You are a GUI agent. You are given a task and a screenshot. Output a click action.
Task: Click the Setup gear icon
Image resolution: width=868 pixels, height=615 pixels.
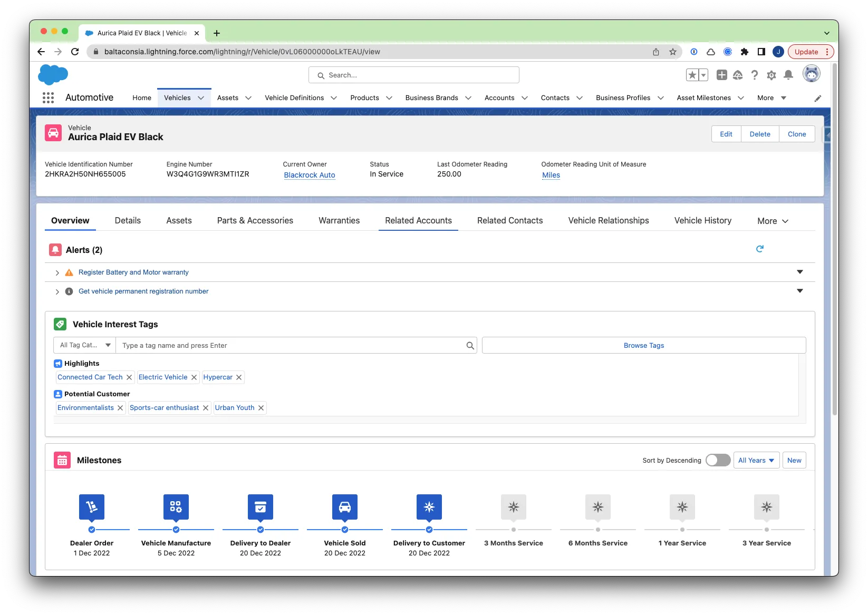click(771, 75)
